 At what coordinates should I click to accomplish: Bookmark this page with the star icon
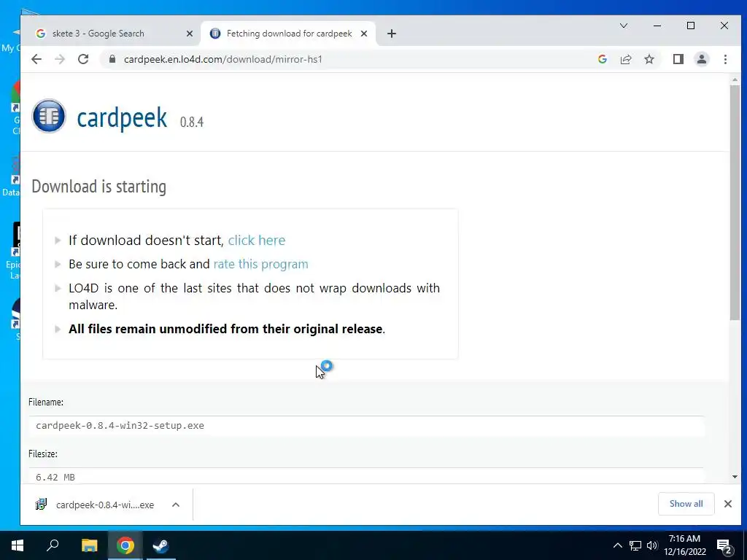[649, 59]
